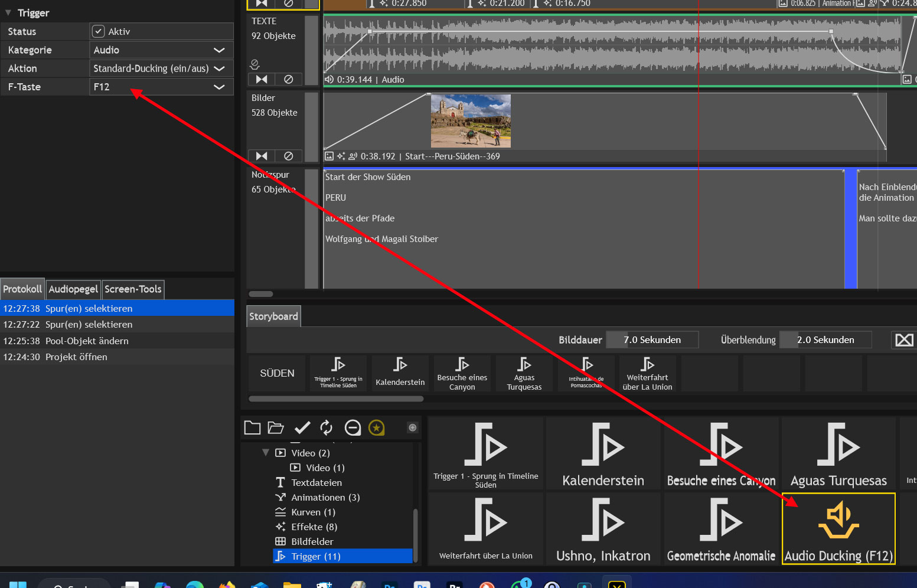The image size is (917, 588).
Task: Click the checkmark icon in pool toolbar
Action: point(302,427)
